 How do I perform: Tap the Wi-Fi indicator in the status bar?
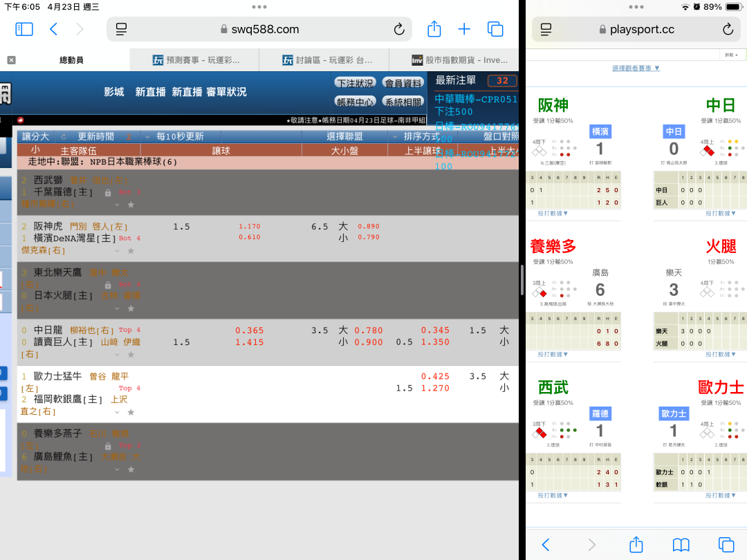coord(685,7)
